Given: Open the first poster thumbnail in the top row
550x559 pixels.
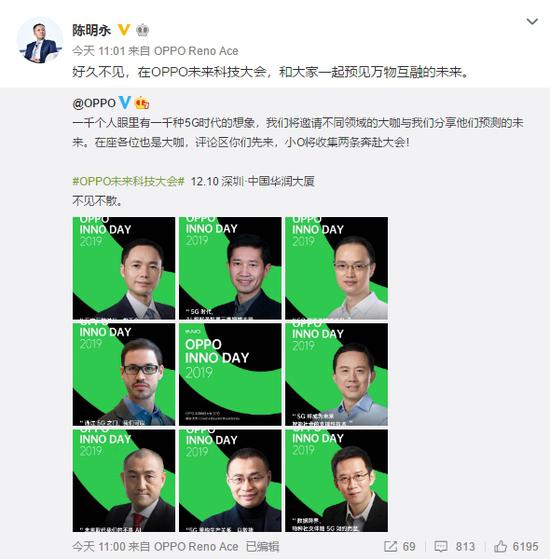Looking at the screenshot, I should (x=124, y=268).
